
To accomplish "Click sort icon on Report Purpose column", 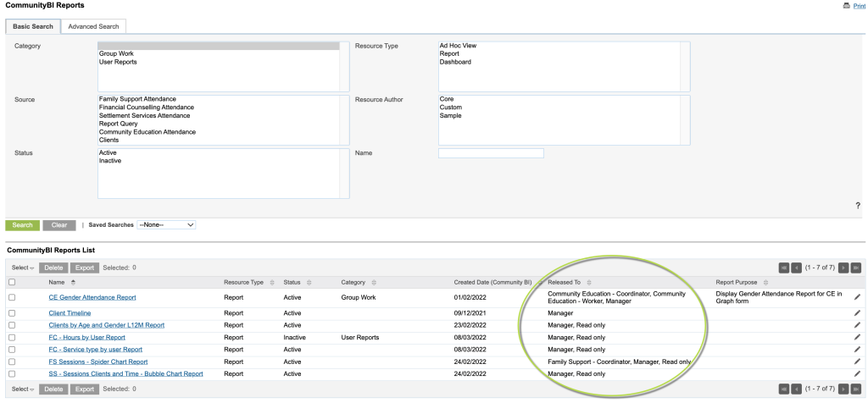I will coord(765,283).
